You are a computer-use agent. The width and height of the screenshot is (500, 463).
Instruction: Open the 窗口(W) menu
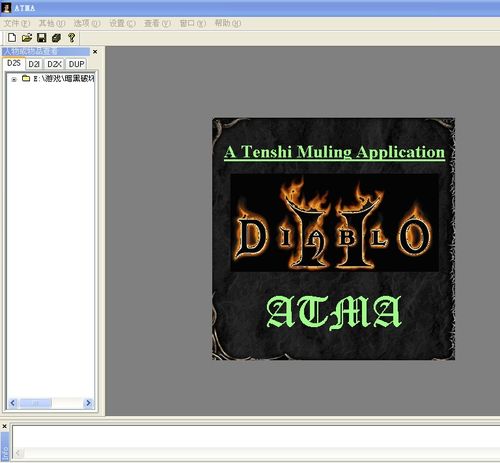click(192, 23)
